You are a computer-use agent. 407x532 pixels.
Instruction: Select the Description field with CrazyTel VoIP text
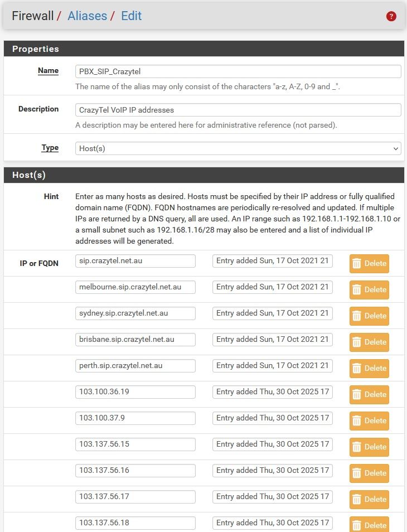[238, 109]
